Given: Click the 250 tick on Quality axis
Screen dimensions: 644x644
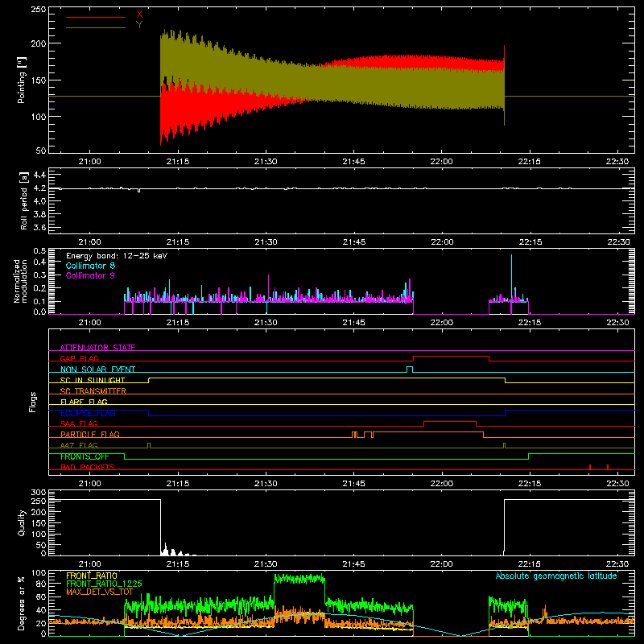Looking at the screenshot, I should 39,502.
